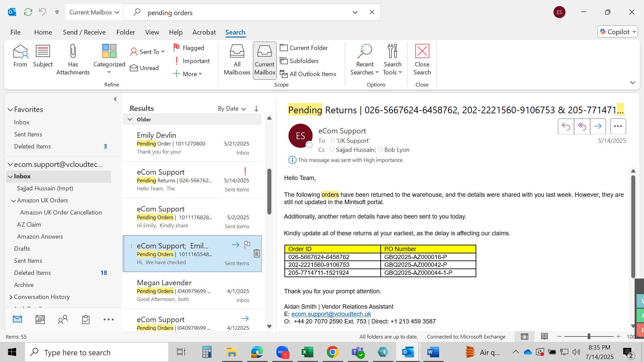Click zoom out minus button
644x362 pixels.
pyautogui.click(x=559, y=336)
